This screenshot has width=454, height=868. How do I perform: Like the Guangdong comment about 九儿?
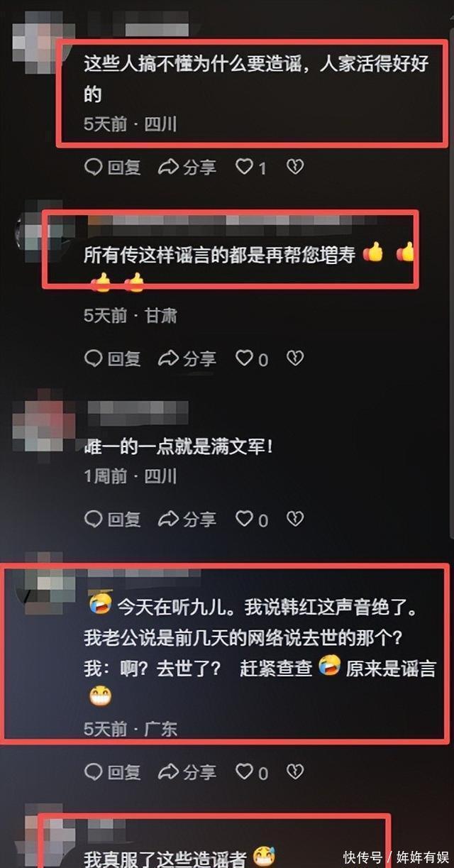click(252, 772)
